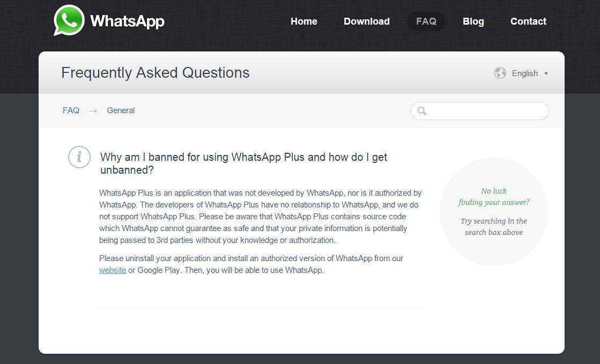Click 'Try searching in the search box above'
The width and height of the screenshot is (600, 364).
tap(494, 227)
